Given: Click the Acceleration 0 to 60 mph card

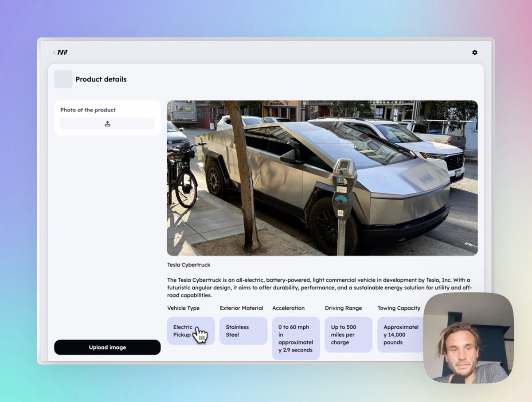Looking at the screenshot, I should [296, 339].
